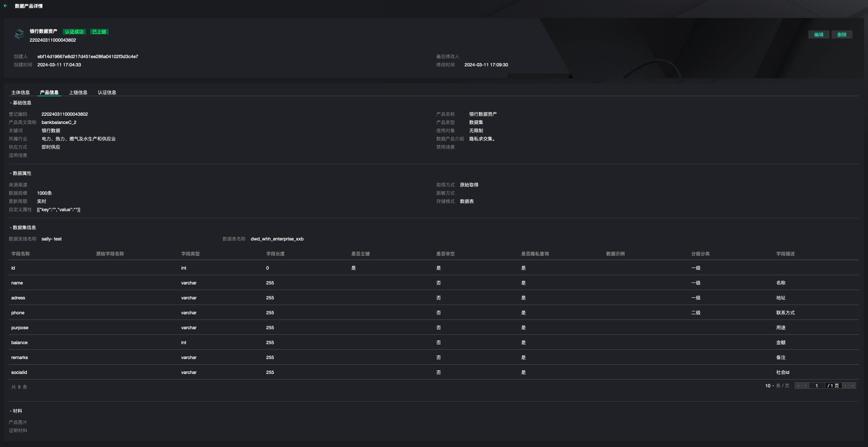
Task: Click the bank data asset product icon
Action: (19, 34)
